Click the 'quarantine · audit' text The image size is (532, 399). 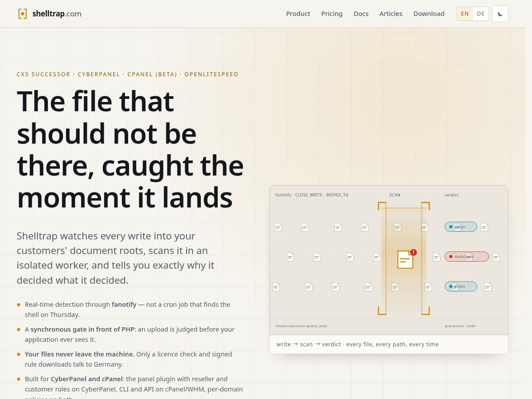[x=460, y=326]
